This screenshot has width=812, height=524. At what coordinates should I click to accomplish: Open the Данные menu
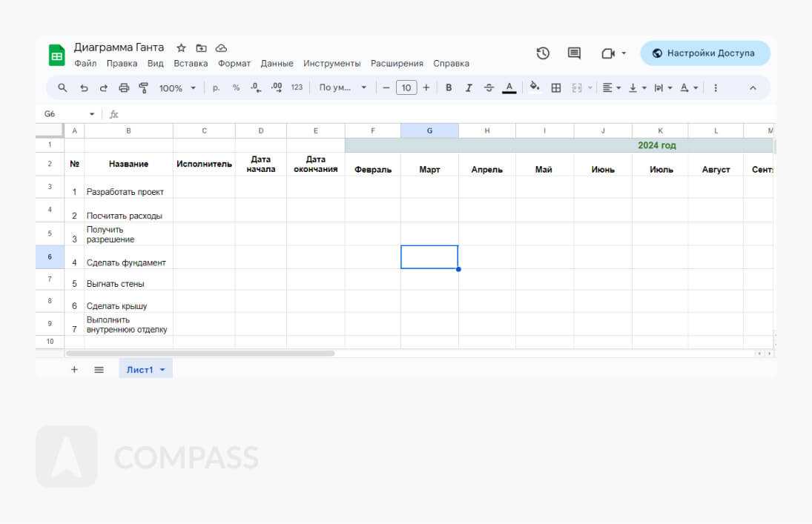tap(277, 64)
